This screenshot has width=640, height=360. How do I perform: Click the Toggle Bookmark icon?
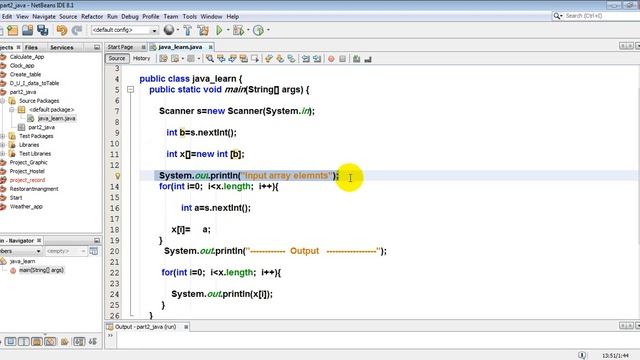click(291, 59)
